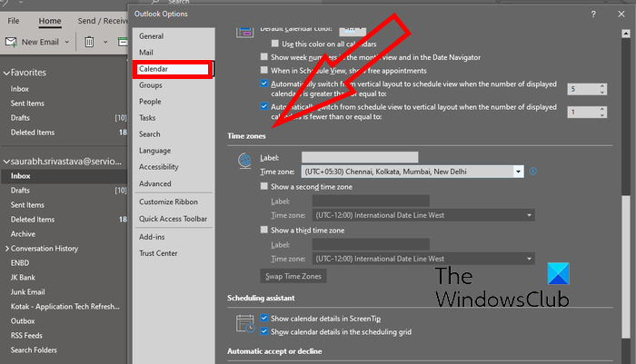Click the Outlook Options vertical scrollbar thumb
Screen dimensions: 636x364
[625, 265]
